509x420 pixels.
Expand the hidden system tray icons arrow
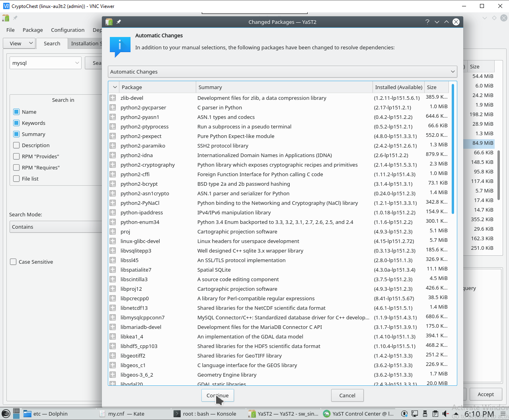(x=456, y=414)
